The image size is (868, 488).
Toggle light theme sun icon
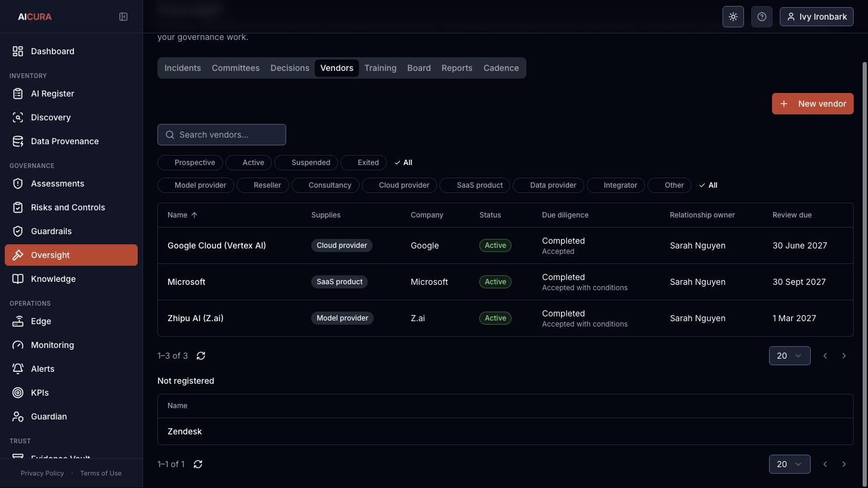point(733,17)
